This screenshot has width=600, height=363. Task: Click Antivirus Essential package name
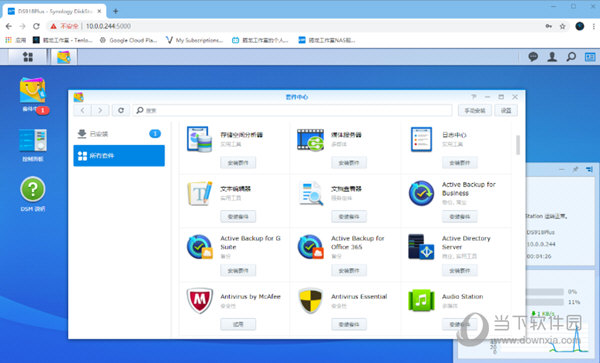[x=359, y=297]
